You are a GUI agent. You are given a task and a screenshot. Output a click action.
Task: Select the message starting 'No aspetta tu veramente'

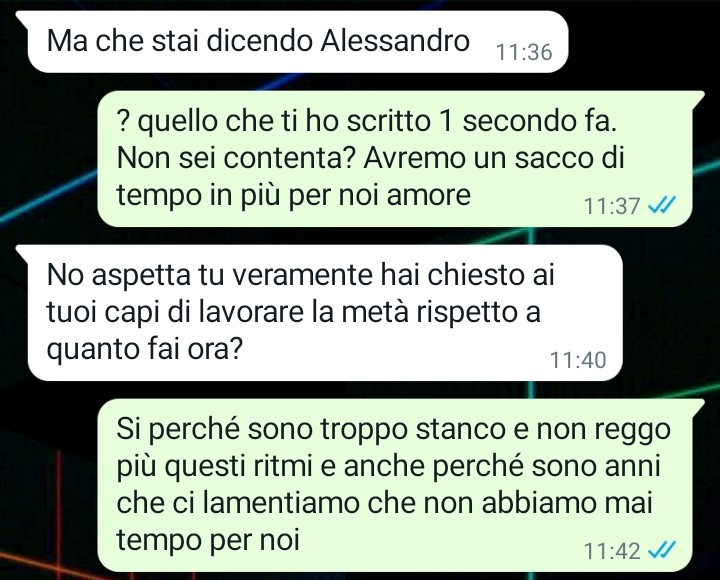[325, 313]
